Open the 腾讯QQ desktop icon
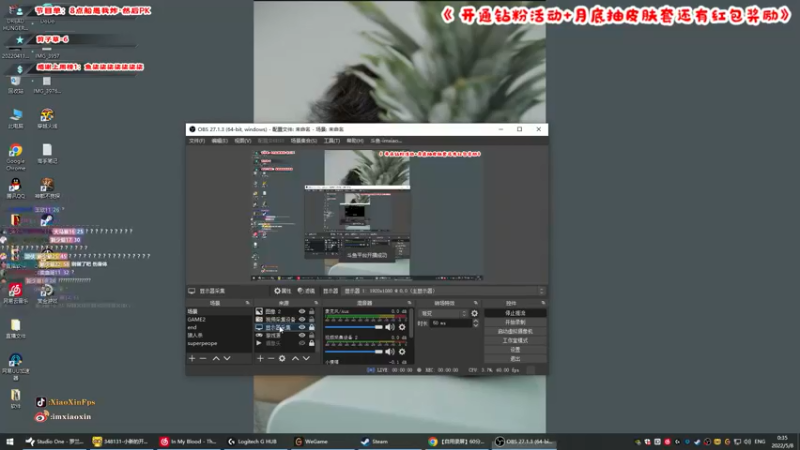The image size is (800, 450). tap(15, 189)
